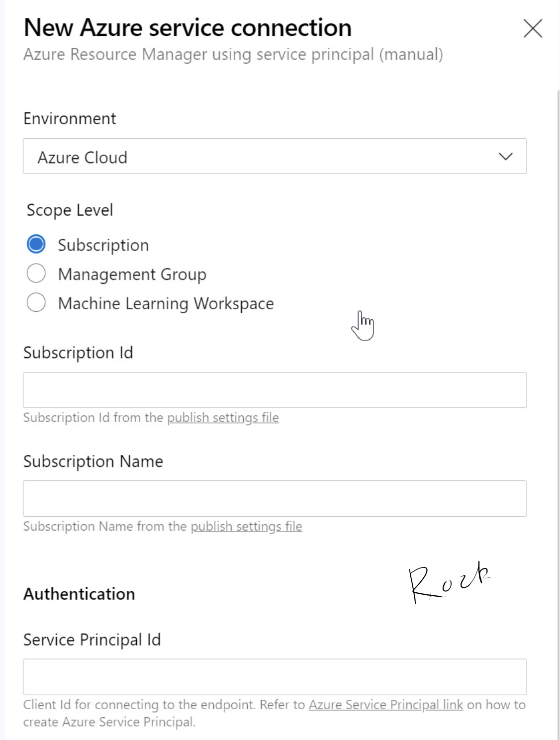This screenshot has width=560, height=740.
Task: Focus the Subscription Name text box
Action: coord(275,498)
